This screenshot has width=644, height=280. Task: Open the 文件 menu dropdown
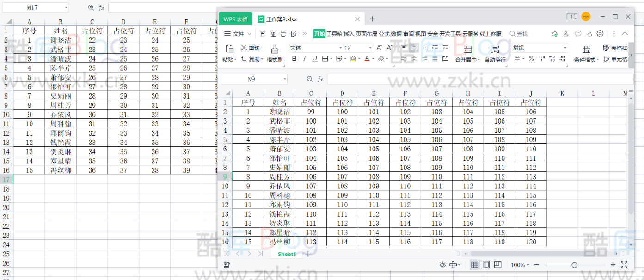point(238,34)
